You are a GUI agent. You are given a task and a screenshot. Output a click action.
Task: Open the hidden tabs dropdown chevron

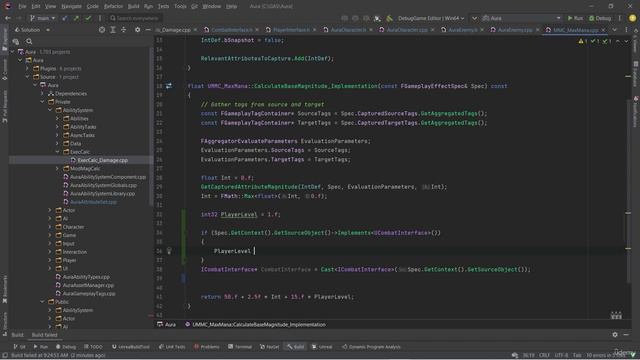[614, 30]
